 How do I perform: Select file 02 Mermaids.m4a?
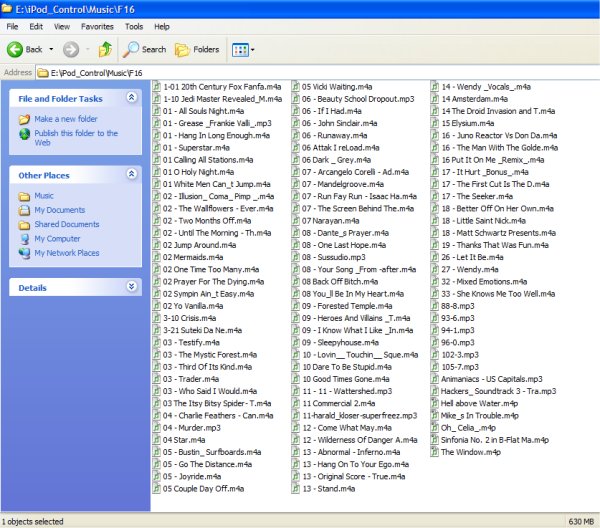(193, 257)
